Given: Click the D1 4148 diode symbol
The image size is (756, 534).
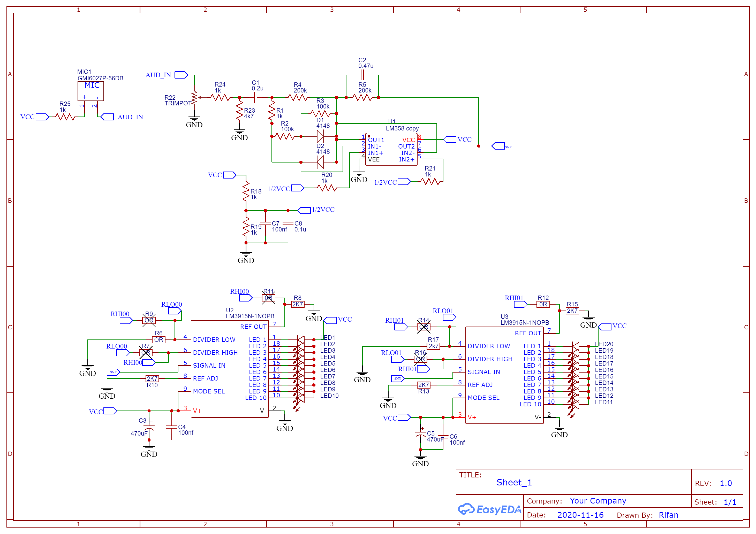Looking at the screenshot, I should click(320, 137).
